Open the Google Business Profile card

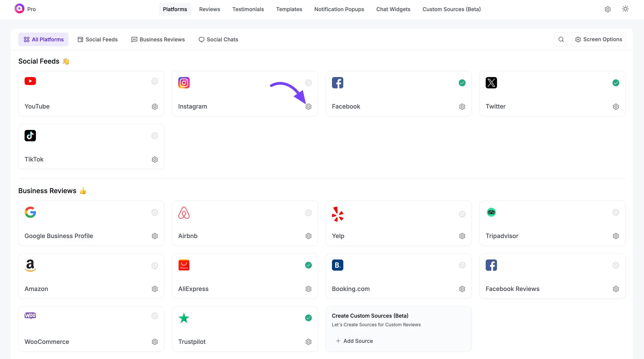[x=91, y=223]
